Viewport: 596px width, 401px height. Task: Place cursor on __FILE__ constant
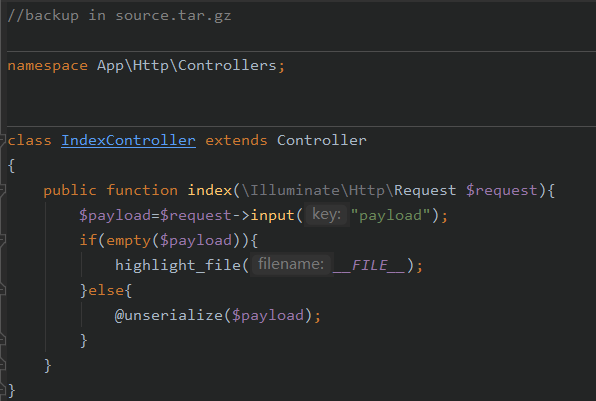[369, 265]
